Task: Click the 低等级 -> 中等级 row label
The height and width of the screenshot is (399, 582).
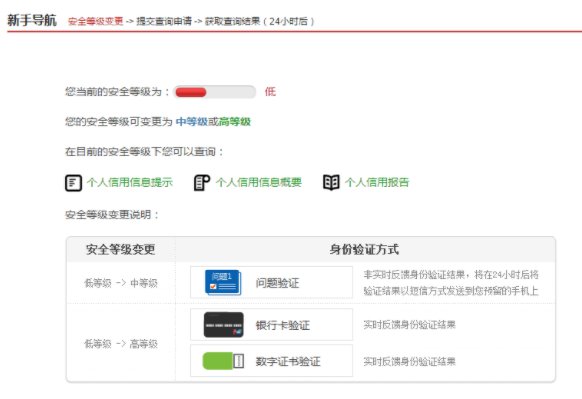Action: pyautogui.click(x=121, y=283)
